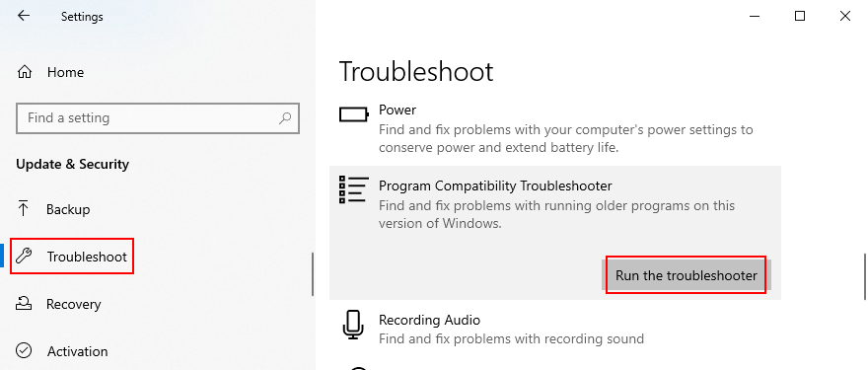Run the troubleshooter for Program Compatibility
Viewport: 868px width, 370px height.
pyautogui.click(x=686, y=275)
